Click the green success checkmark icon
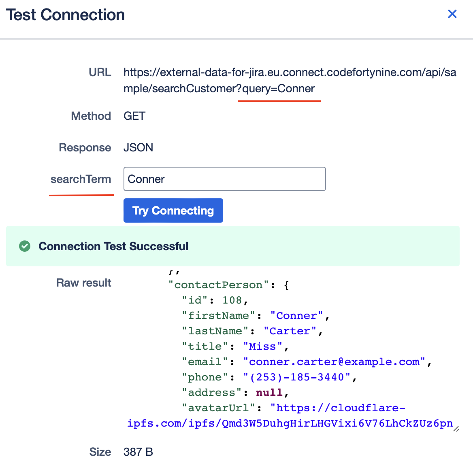 (x=24, y=246)
